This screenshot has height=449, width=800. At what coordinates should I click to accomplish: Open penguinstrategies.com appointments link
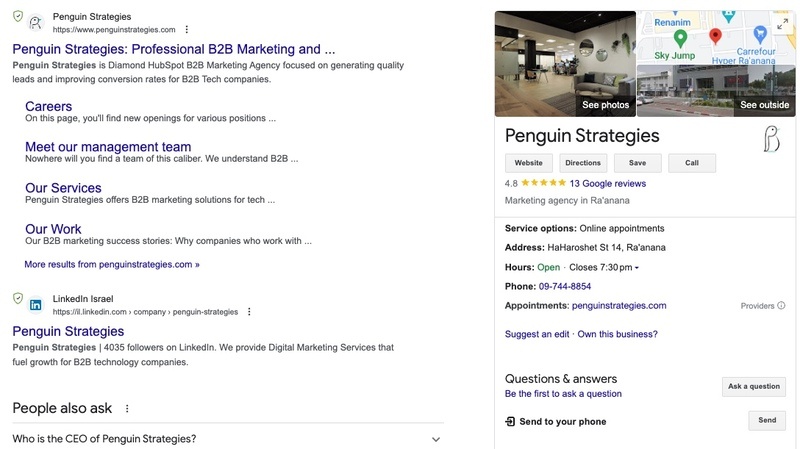point(619,306)
